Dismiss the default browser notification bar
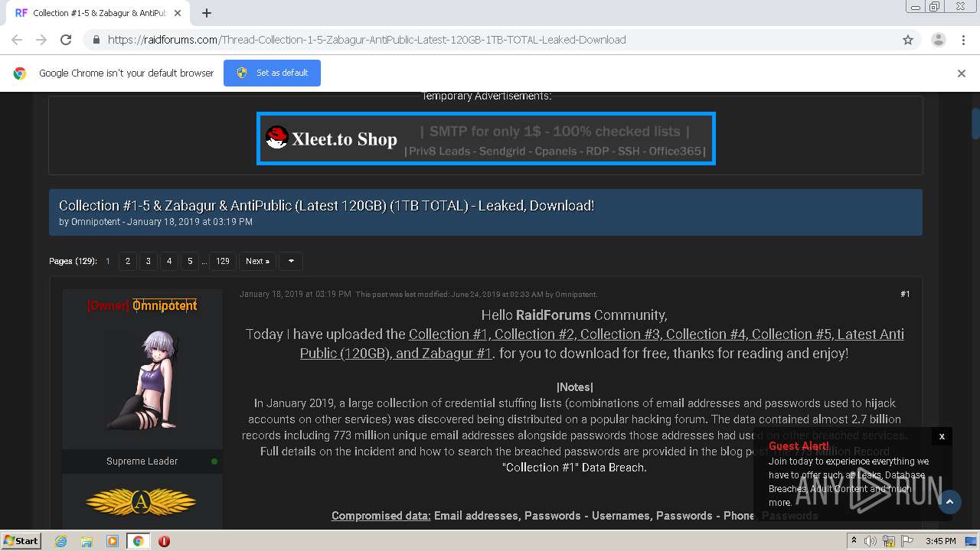The image size is (980, 551). pyautogui.click(x=962, y=73)
